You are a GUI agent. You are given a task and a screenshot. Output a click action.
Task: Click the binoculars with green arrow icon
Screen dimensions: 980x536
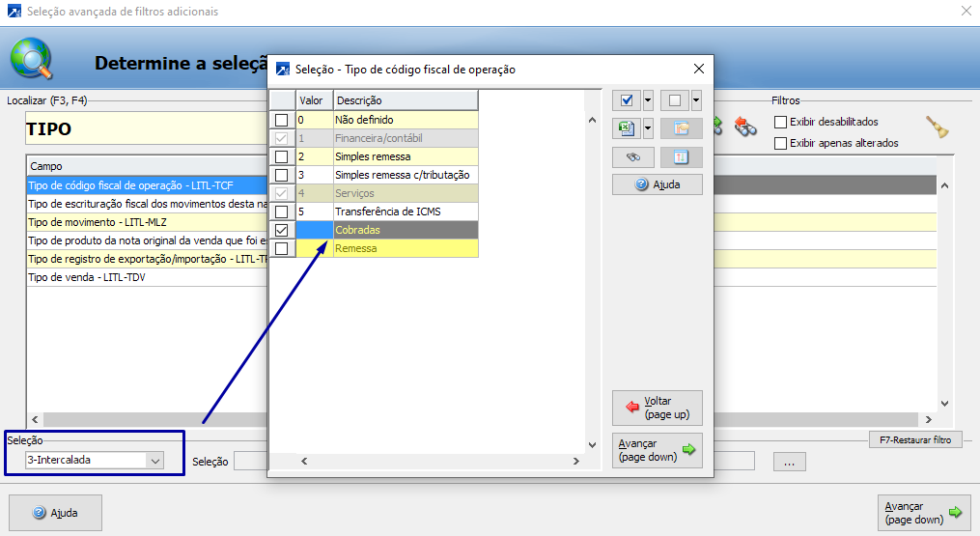718,127
